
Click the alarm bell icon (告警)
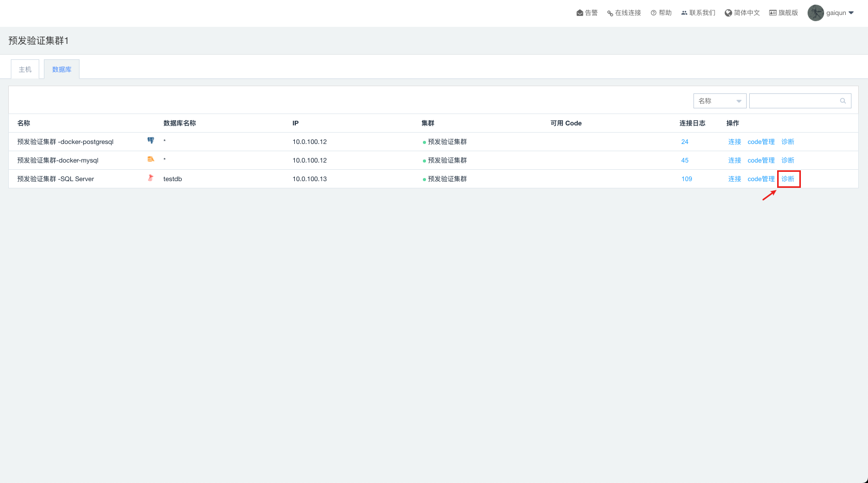(x=580, y=13)
